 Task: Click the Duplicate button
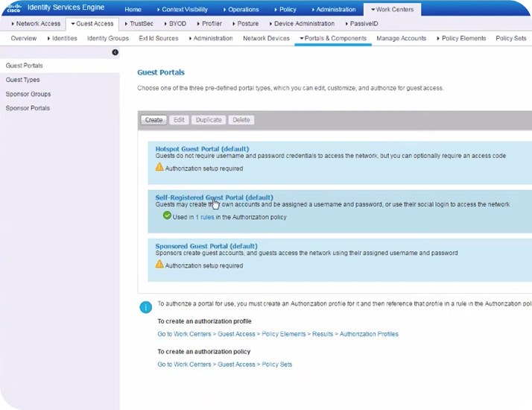209,120
